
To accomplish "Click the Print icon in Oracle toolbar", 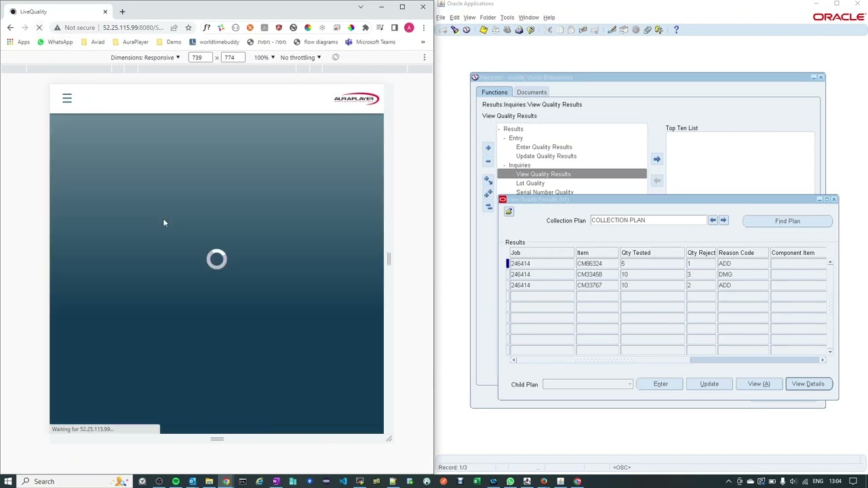I will [519, 30].
